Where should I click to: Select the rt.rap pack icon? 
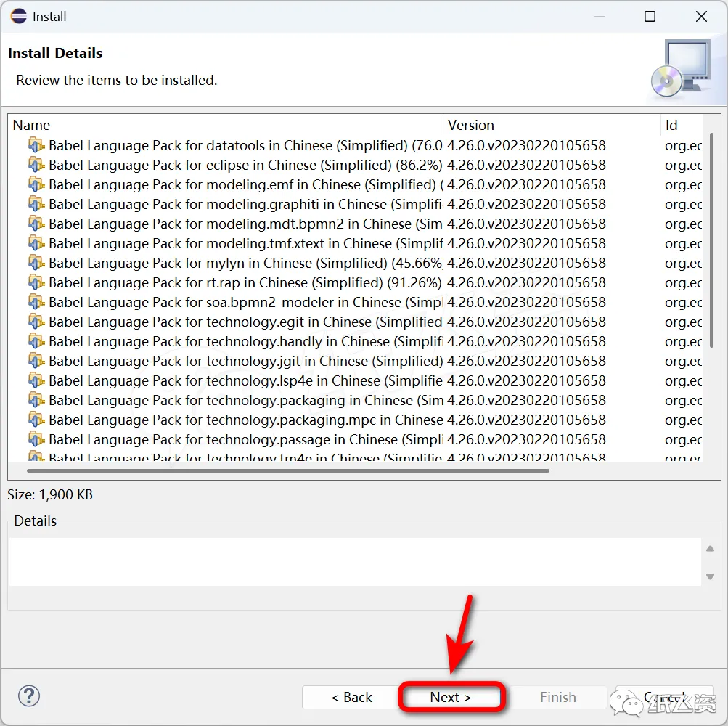(36, 282)
